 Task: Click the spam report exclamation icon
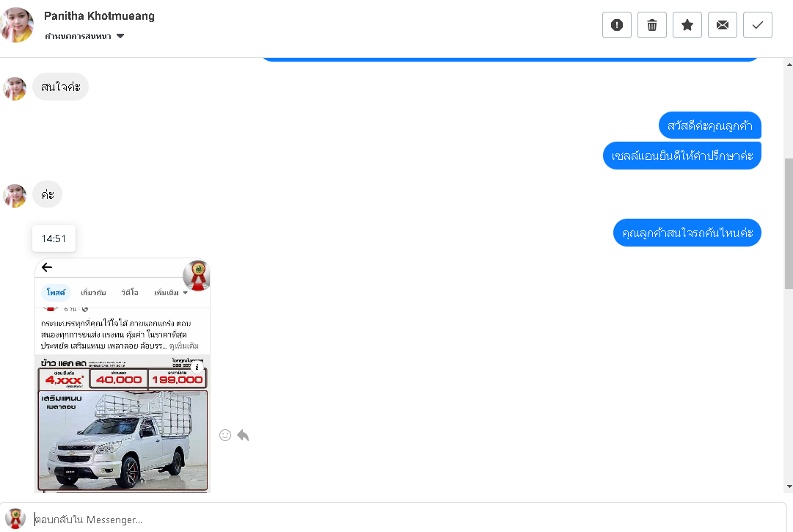click(616, 25)
